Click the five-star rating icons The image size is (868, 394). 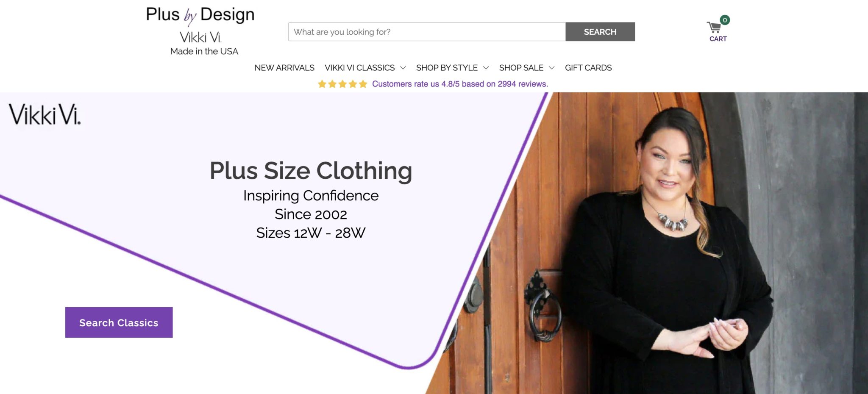(342, 84)
